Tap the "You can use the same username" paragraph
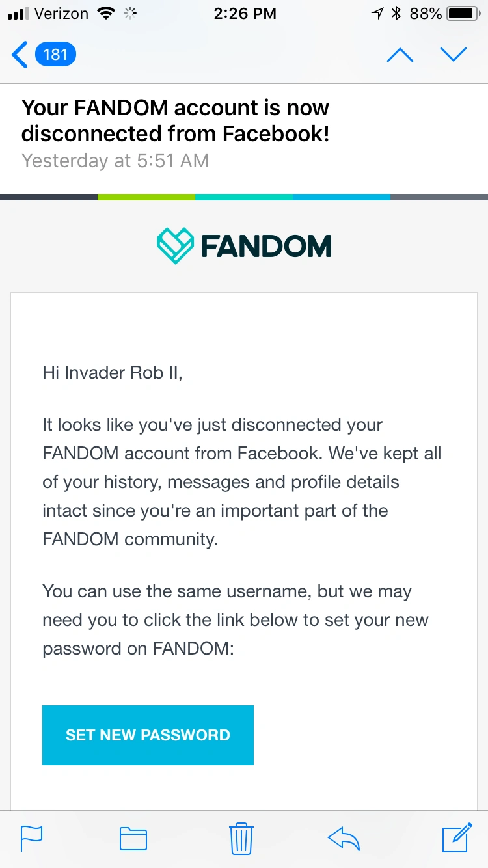Screen dimensions: 488x868 click(x=235, y=619)
